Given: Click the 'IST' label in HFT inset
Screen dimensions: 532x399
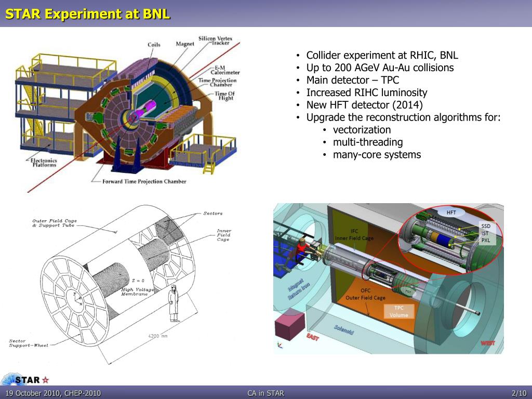Looking at the screenshot, I should point(485,233).
